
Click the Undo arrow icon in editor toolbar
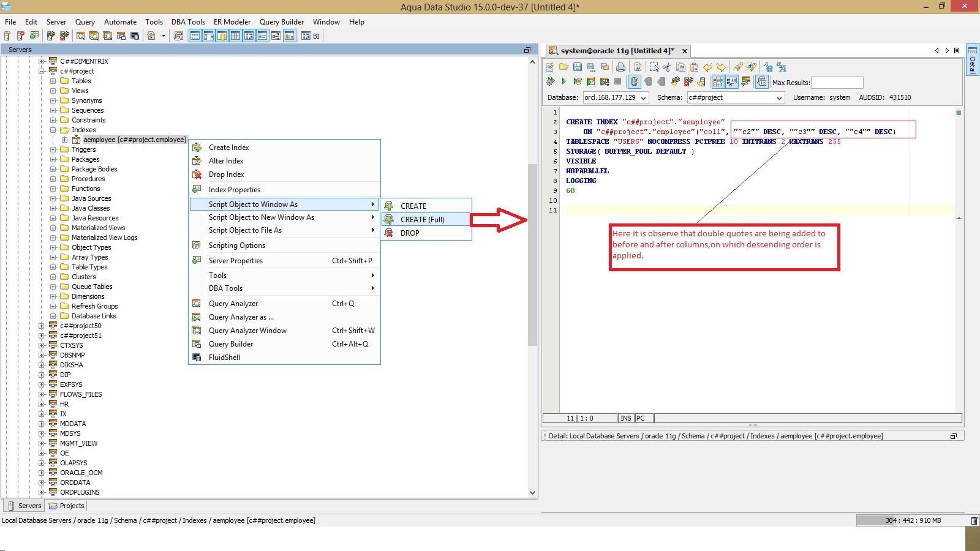pyautogui.click(x=708, y=67)
